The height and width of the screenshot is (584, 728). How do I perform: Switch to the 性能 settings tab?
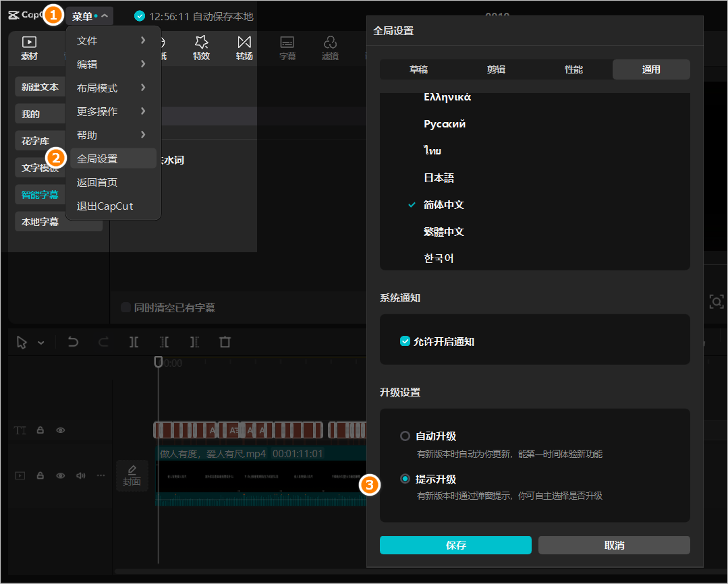click(x=573, y=69)
